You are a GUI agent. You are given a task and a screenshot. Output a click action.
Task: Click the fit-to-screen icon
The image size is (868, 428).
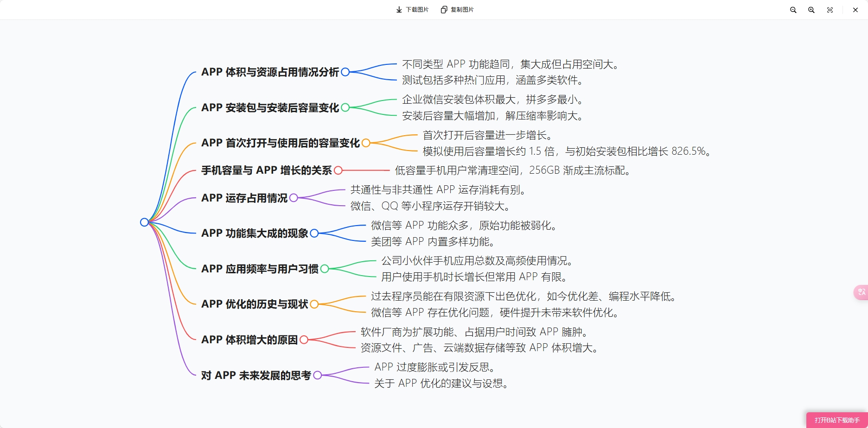point(830,9)
